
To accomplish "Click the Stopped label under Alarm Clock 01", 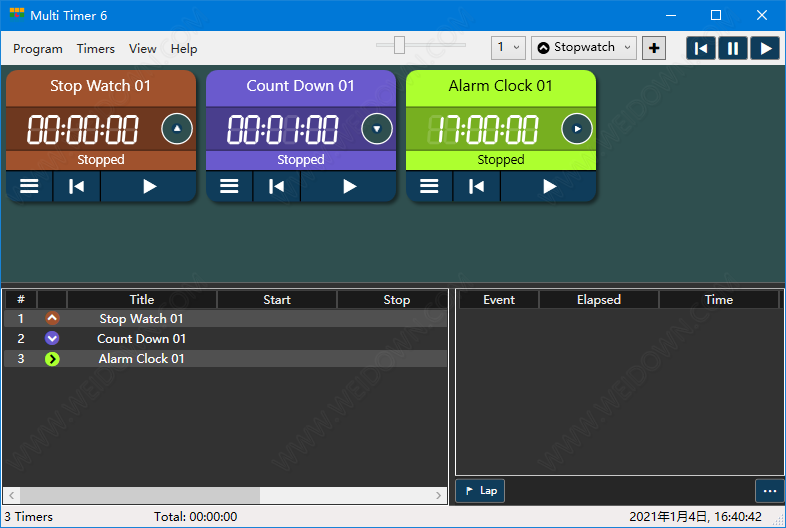I will pos(501,159).
